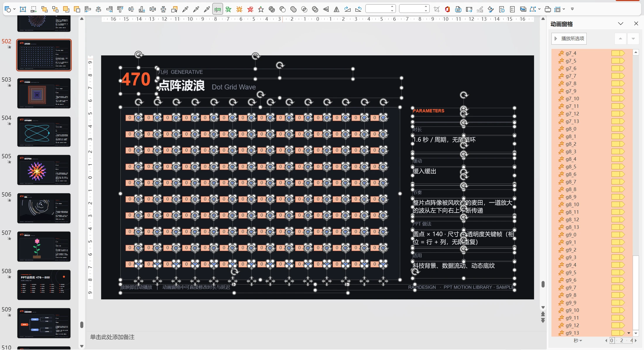
Task: Select the g9_6 animation entry
Action: coord(592,280)
